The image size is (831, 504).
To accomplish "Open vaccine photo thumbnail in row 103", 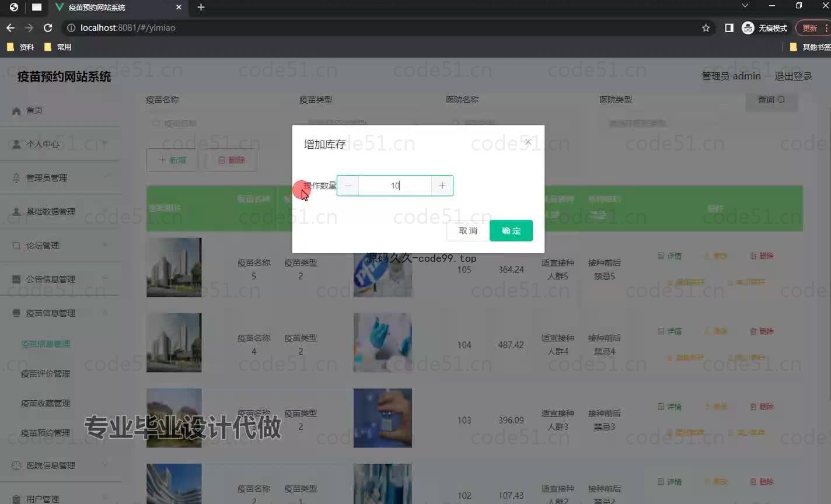I will point(383,418).
